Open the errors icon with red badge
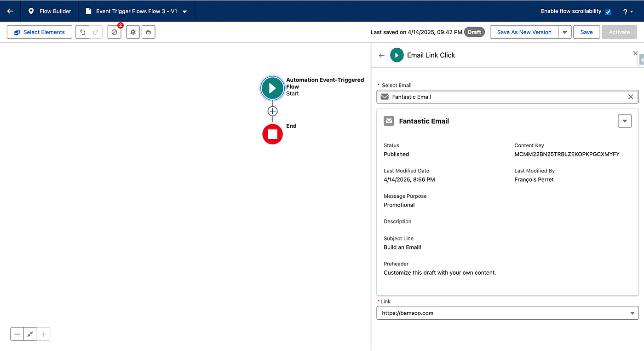The image size is (644, 351). coord(115,32)
